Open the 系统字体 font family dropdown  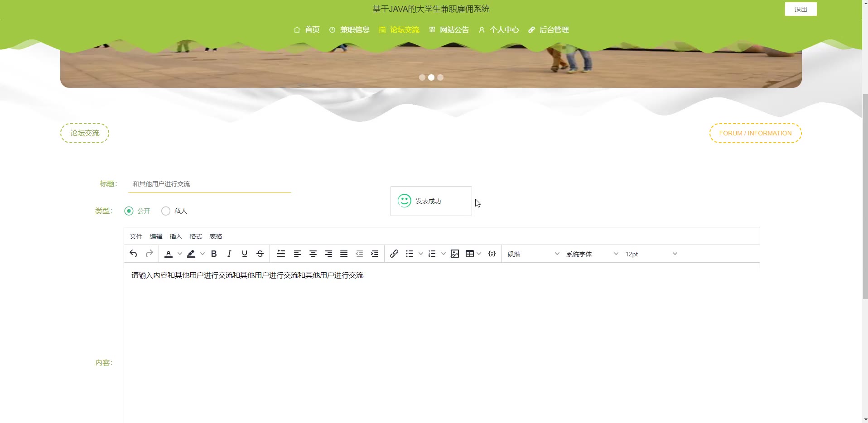(592, 254)
